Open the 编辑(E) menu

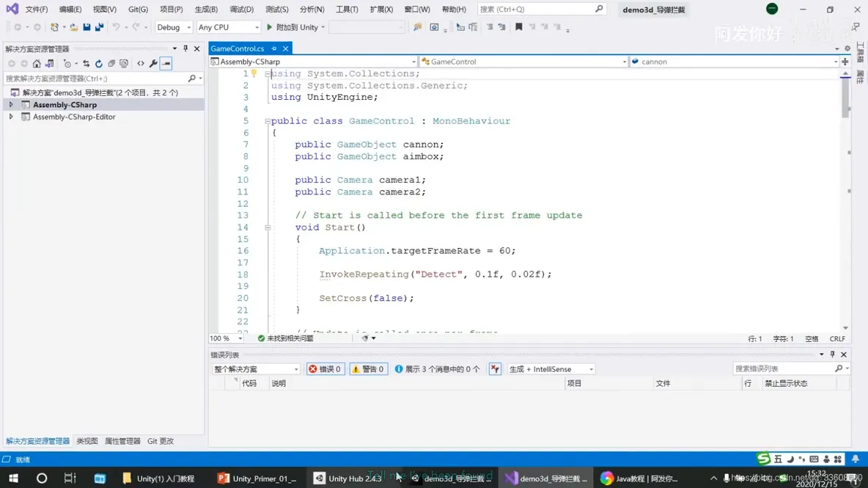[70, 10]
